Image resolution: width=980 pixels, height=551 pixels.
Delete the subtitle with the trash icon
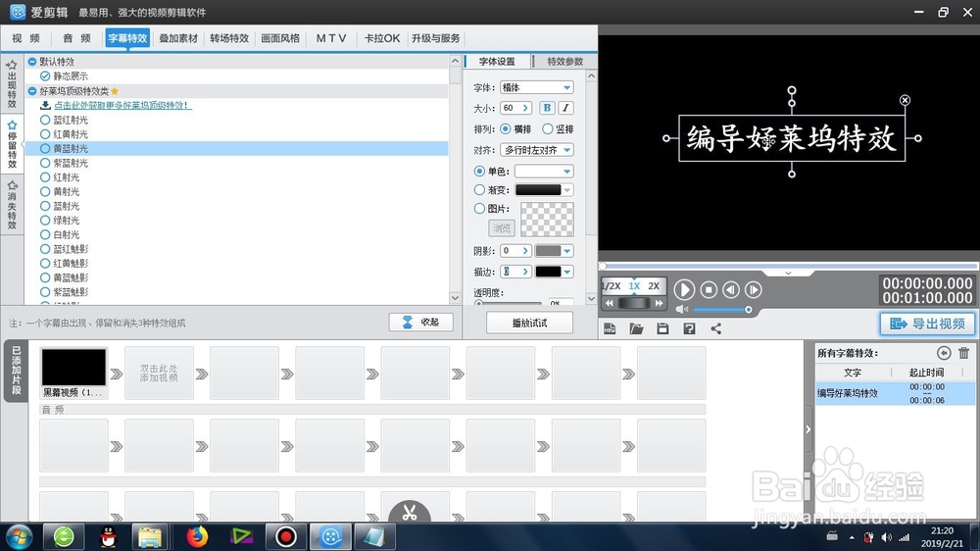point(963,353)
